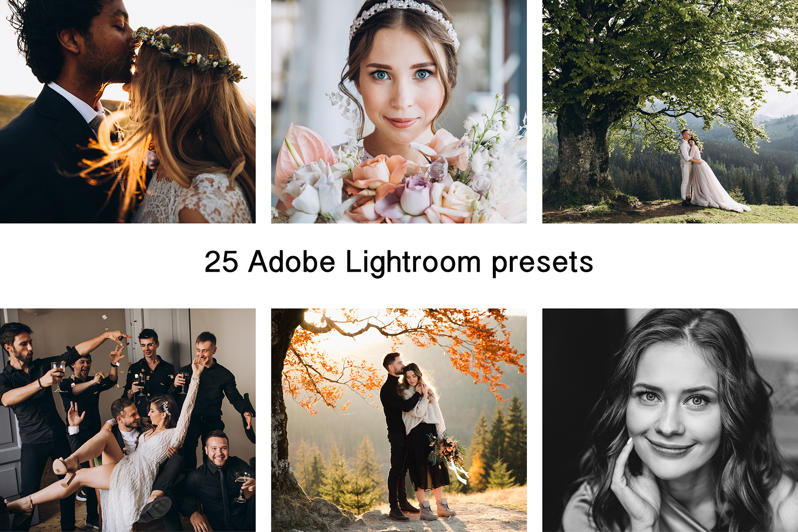Open the couple under green tree photo
Viewport: 798px width, 532px height.
(x=670, y=111)
